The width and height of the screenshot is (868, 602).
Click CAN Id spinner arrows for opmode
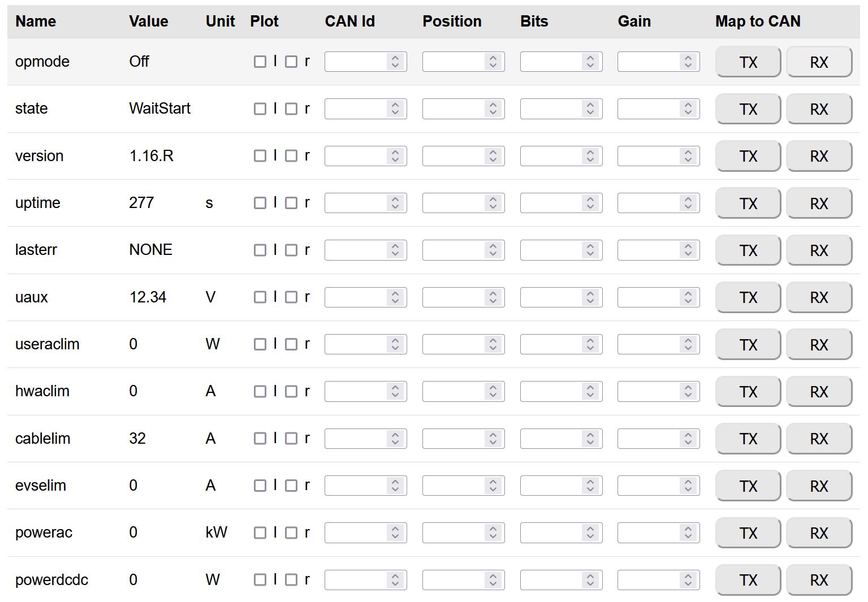click(x=395, y=62)
